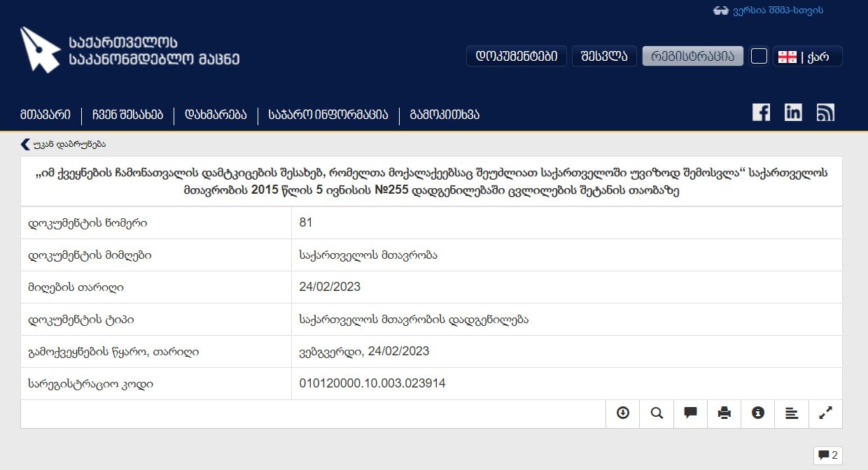Click the download document icon

coord(622,413)
